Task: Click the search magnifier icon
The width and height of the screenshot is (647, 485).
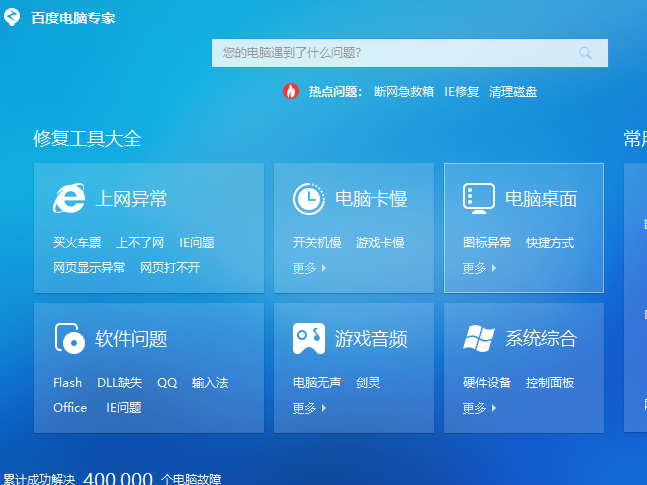Action: click(x=585, y=53)
